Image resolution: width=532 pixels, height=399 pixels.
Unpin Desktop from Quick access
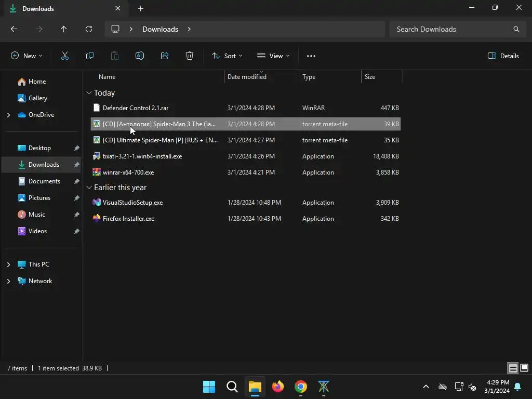click(x=77, y=148)
